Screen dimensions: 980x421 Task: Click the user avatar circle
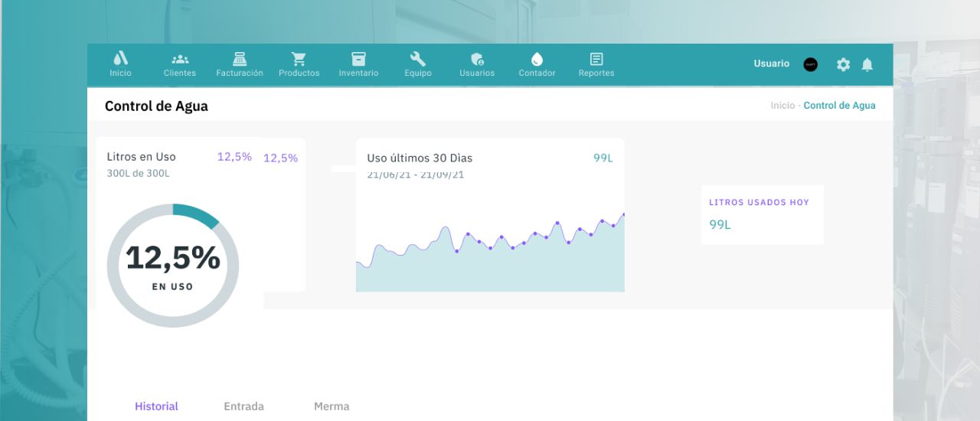pyautogui.click(x=810, y=64)
